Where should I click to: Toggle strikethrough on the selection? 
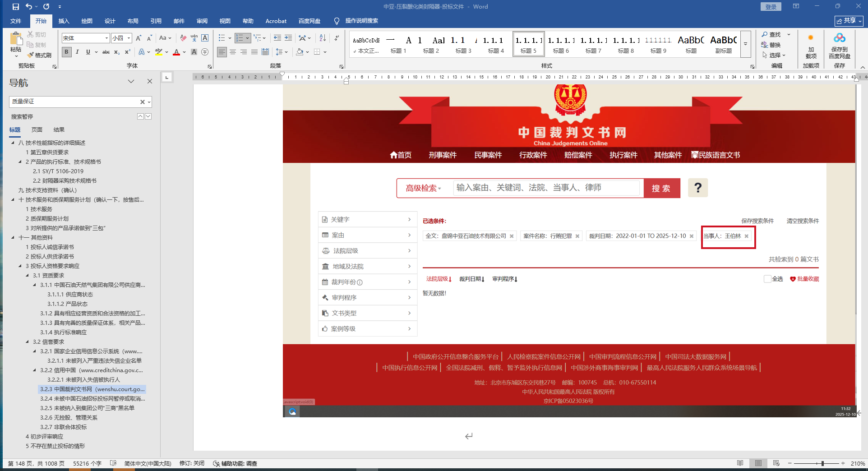pyautogui.click(x=106, y=52)
